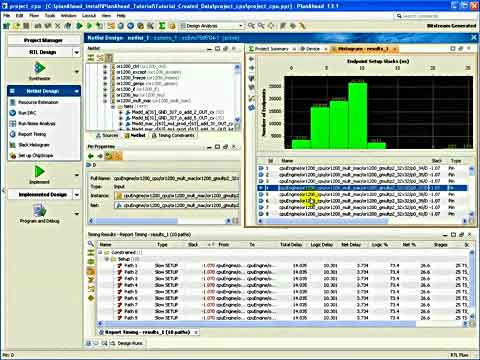Select row 6 in histogram endpoint table
480x360 pixels.
coord(362,201)
